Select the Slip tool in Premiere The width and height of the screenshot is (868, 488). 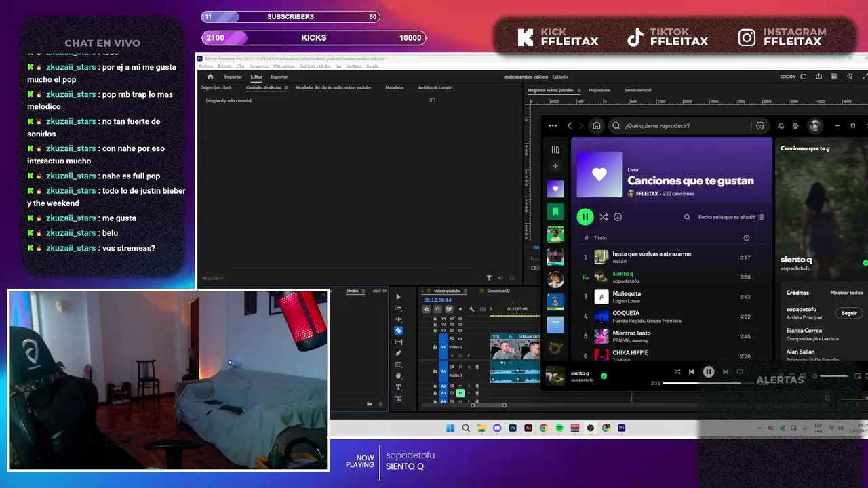(x=399, y=342)
